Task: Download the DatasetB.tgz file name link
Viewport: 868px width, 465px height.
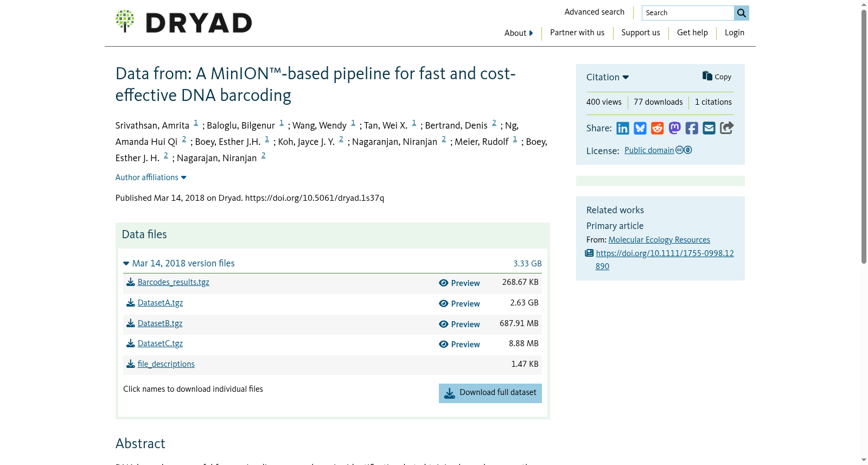Action: coord(160,323)
